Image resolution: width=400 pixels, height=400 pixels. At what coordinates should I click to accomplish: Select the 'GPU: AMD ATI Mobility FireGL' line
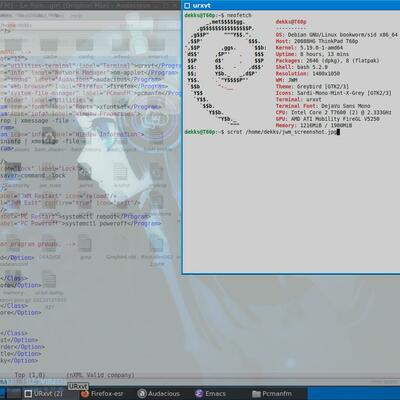click(327, 119)
